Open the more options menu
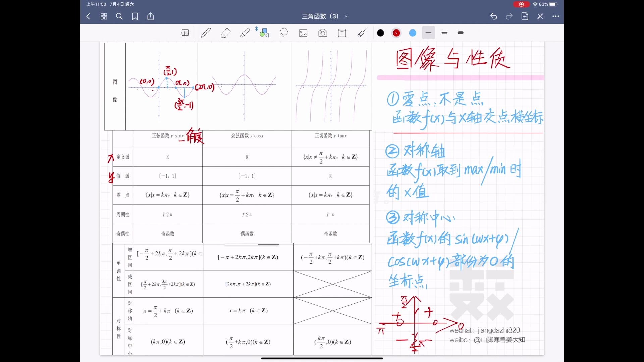 (x=556, y=16)
